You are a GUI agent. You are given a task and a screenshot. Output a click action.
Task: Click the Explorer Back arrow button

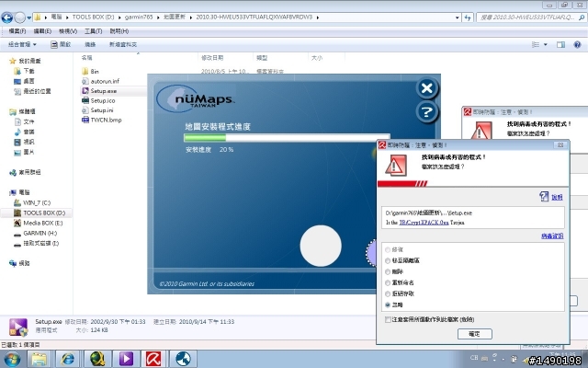click(7, 17)
